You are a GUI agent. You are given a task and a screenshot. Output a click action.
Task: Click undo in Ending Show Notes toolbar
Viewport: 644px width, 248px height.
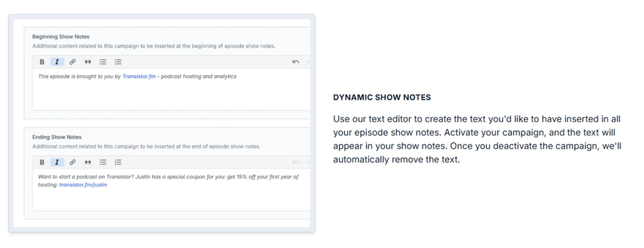(x=296, y=163)
